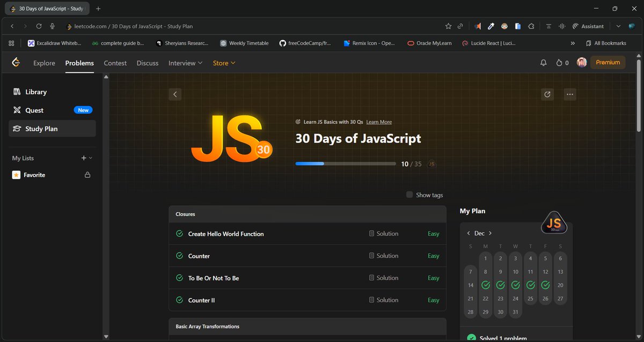Viewport: 644px width, 342px height.
Task: Click the microphone icon in browser toolbar
Action: (53, 26)
